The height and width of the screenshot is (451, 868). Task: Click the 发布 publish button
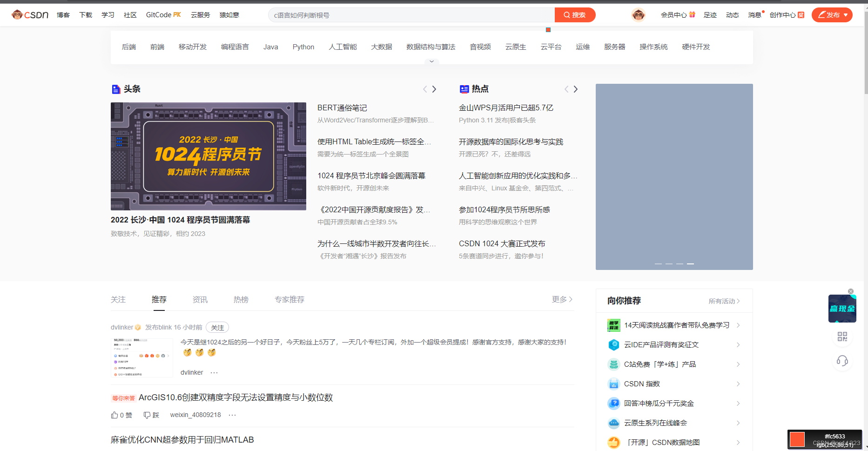coord(832,15)
